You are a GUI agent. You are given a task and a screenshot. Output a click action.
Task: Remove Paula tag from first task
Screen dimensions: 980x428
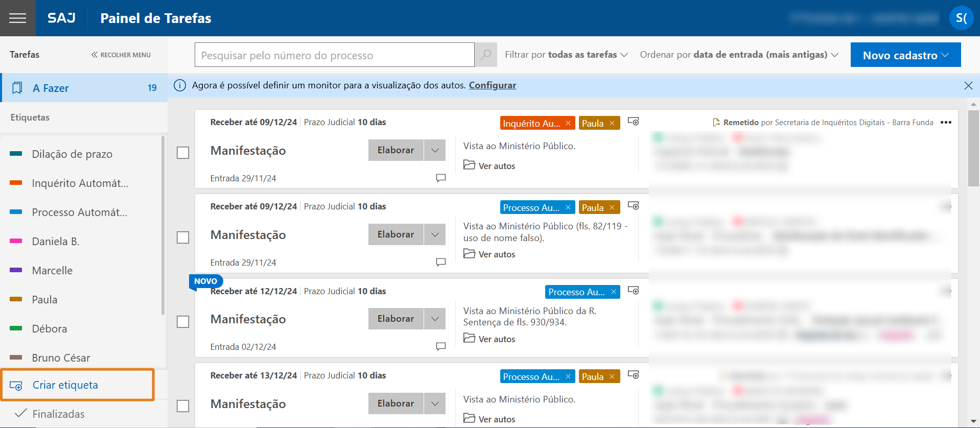click(612, 123)
